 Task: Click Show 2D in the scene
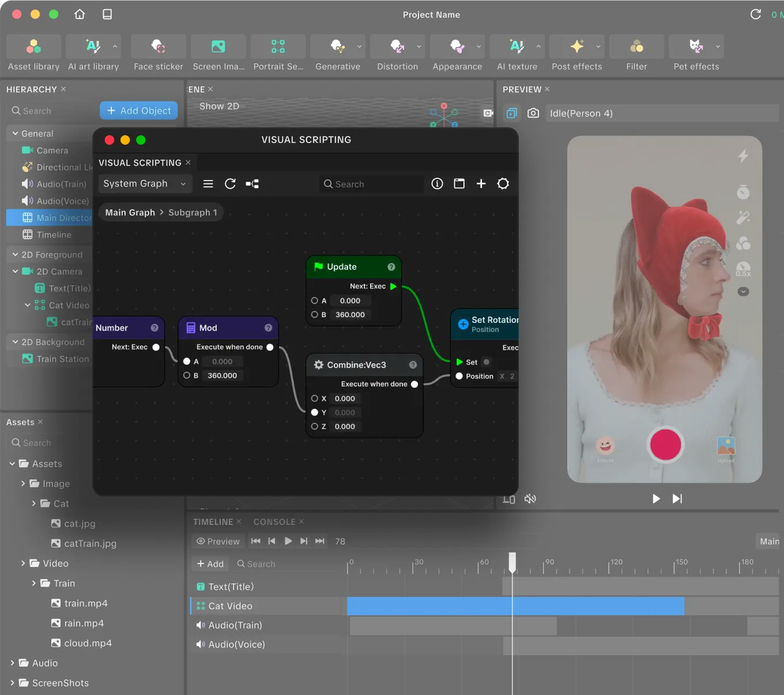(219, 106)
